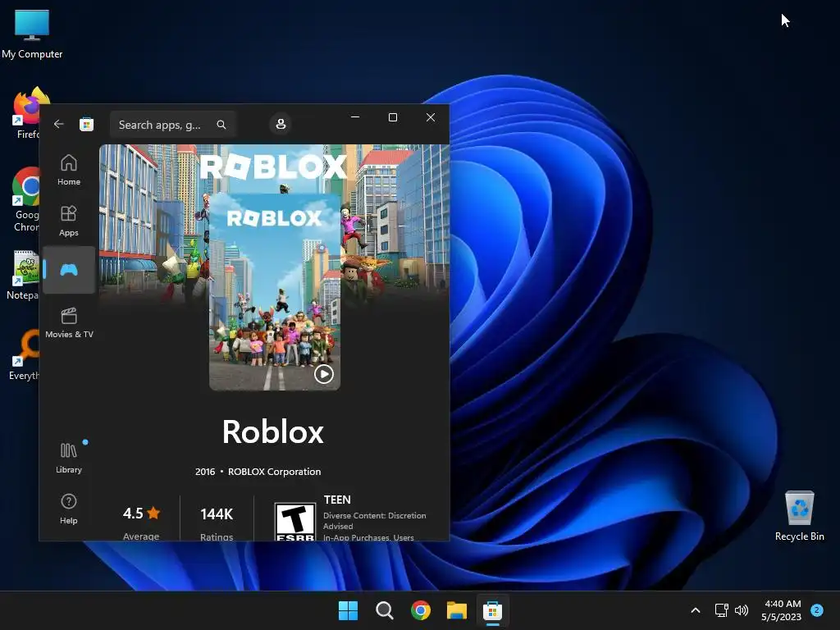The image size is (840, 630).
Task: Click the 4.5 star average rating
Action: 141,514
